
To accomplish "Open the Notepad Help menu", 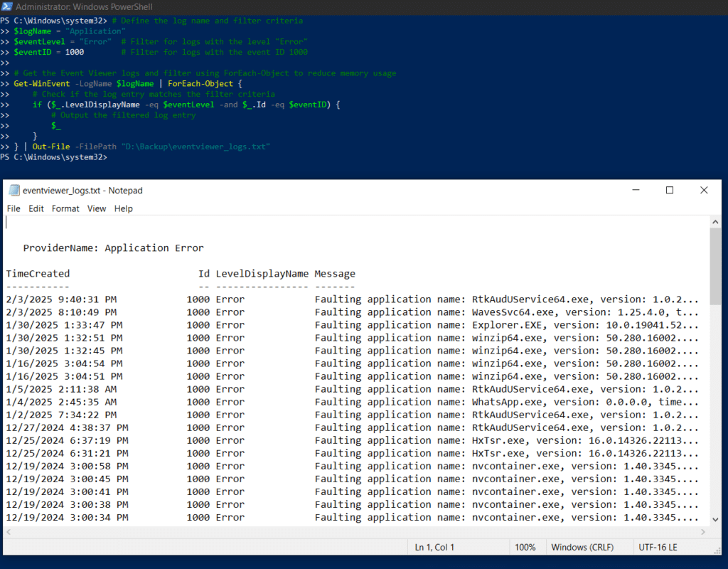I will (x=124, y=208).
